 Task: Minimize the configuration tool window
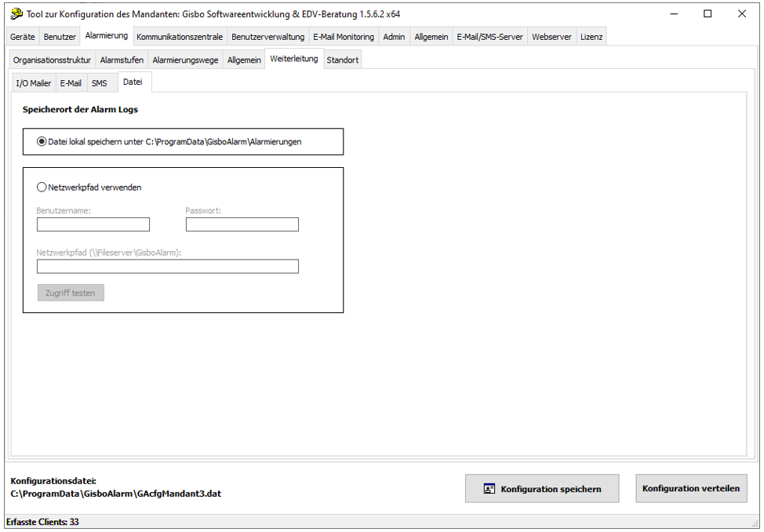click(674, 13)
